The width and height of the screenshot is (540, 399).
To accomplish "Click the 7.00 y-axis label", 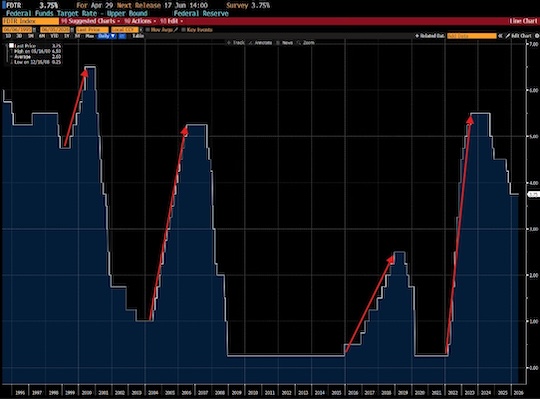I will pos(533,44).
